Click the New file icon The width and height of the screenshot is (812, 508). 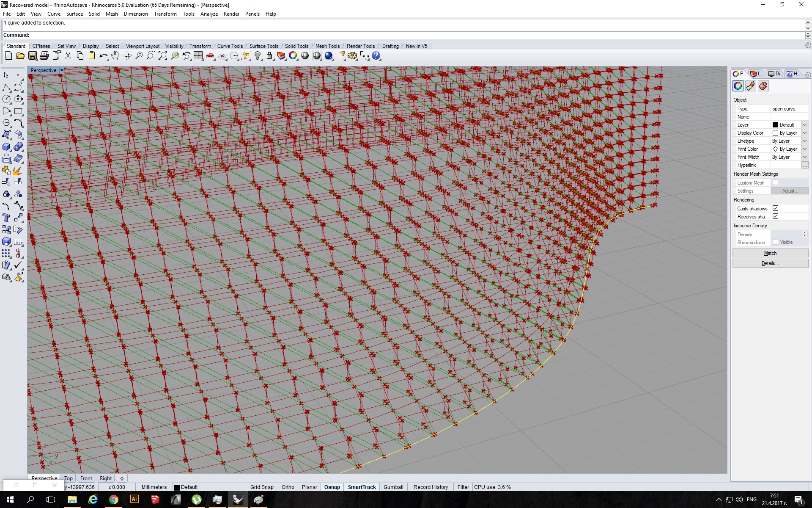pyautogui.click(x=8, y=55)
